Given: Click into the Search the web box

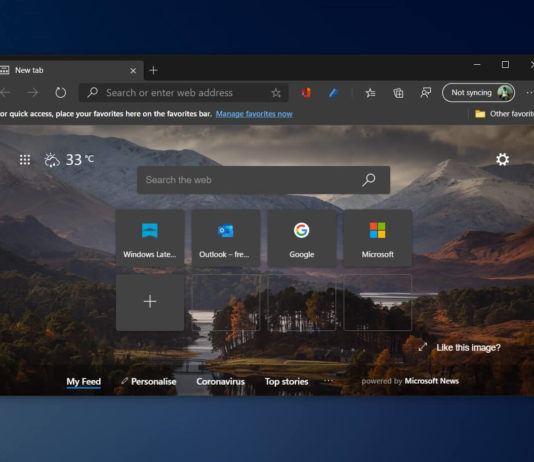Looking at the screenshot, I should tap(263, 180).
